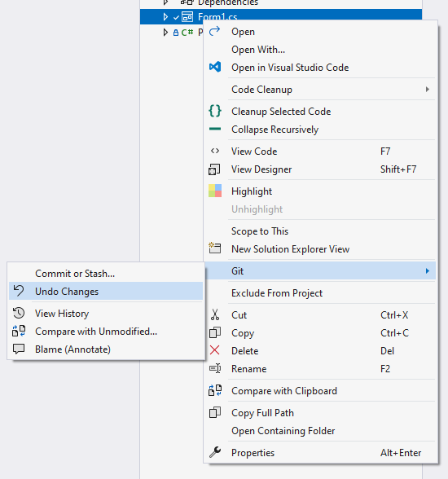Image resolution: width=448 pixels, height=479 pixels.
Task: Click the Ctrl+C shortcut label
Action: pyautogui.click(x=394, y=332)
